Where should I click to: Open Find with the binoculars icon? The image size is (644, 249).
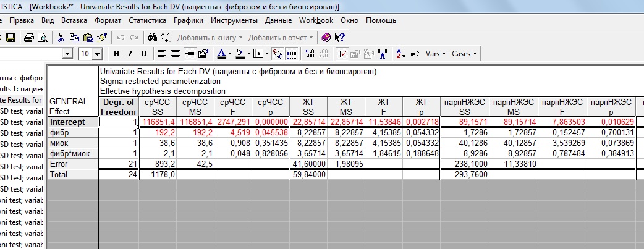151,38
